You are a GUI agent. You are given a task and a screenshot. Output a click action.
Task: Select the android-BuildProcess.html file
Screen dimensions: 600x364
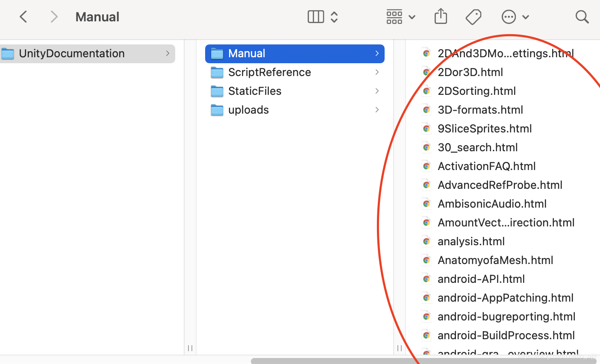click(506, 335)
